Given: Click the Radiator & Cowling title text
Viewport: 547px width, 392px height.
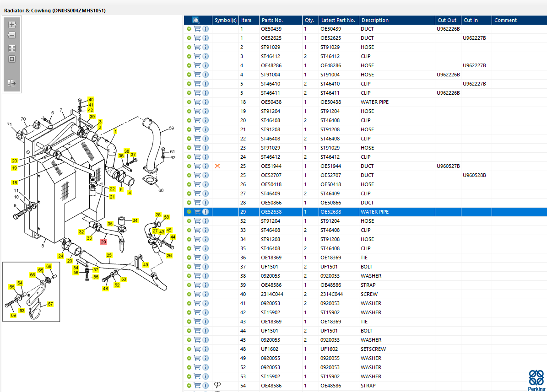Looking at the screenshot, I should click(55, 11).
